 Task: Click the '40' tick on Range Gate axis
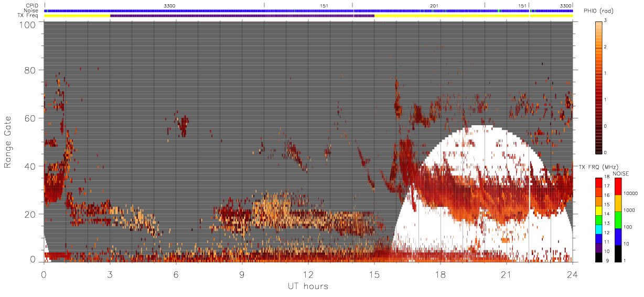pyautogui.click(x=30, y=166)
